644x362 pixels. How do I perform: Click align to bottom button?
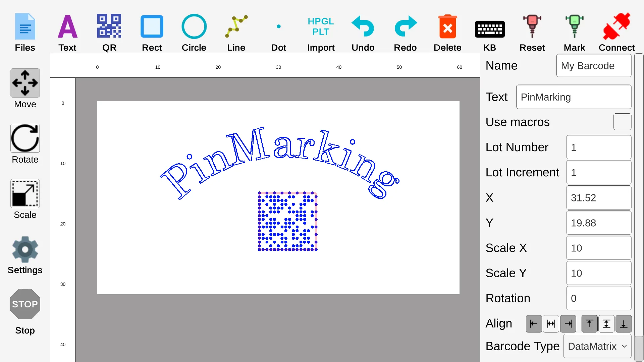pos(623,323)
